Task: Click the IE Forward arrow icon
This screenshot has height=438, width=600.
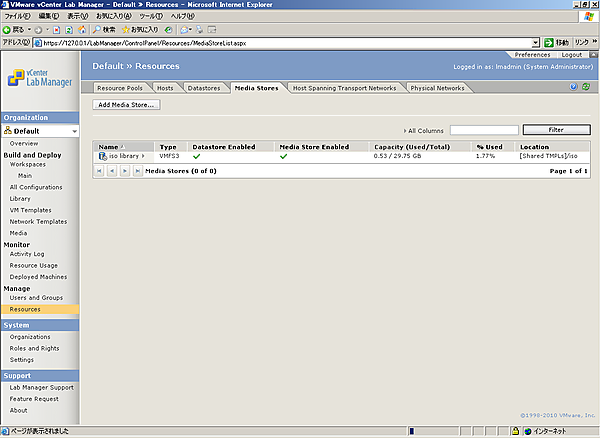Action: [38, 30]
